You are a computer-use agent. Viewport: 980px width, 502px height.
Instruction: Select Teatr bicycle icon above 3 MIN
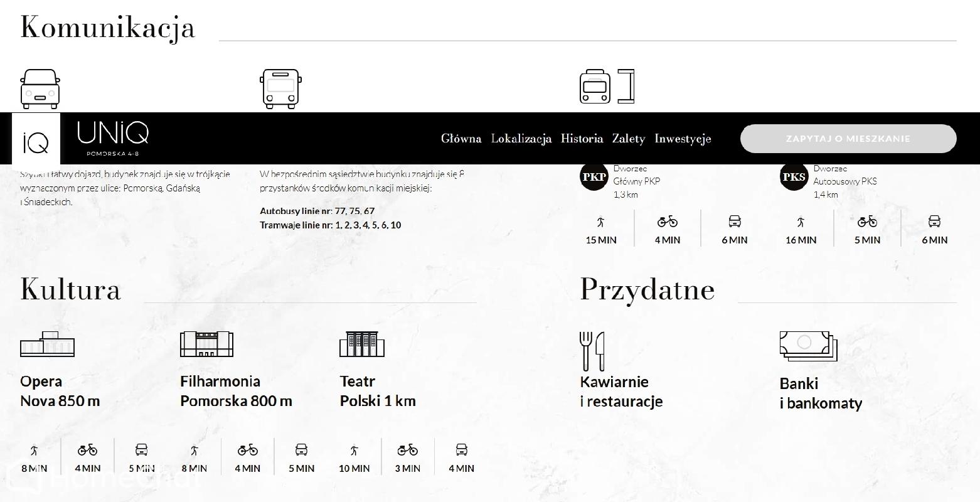(x=408, y=450)
